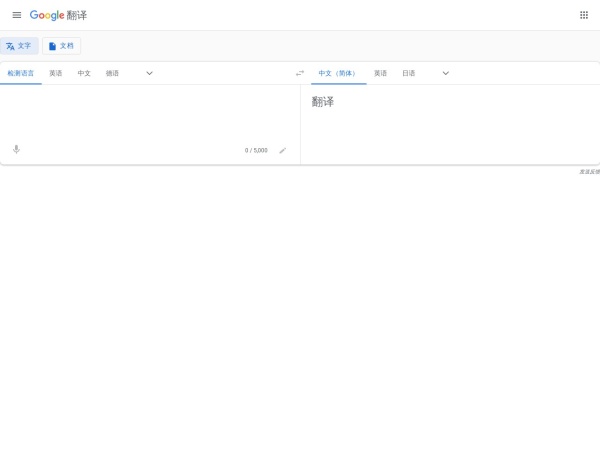Open the Google apps grid
The height and width of the screenshot is (450, 600).
[x=584, y=15]
